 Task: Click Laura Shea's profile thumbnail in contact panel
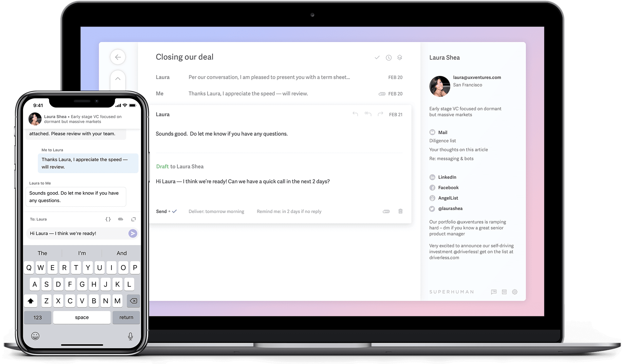pos(439,85)
